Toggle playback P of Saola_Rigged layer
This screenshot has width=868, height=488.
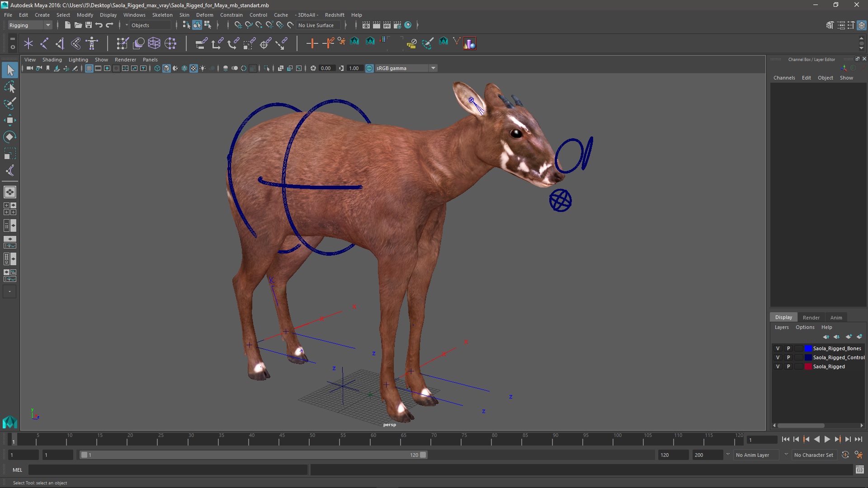coord(788,366)
